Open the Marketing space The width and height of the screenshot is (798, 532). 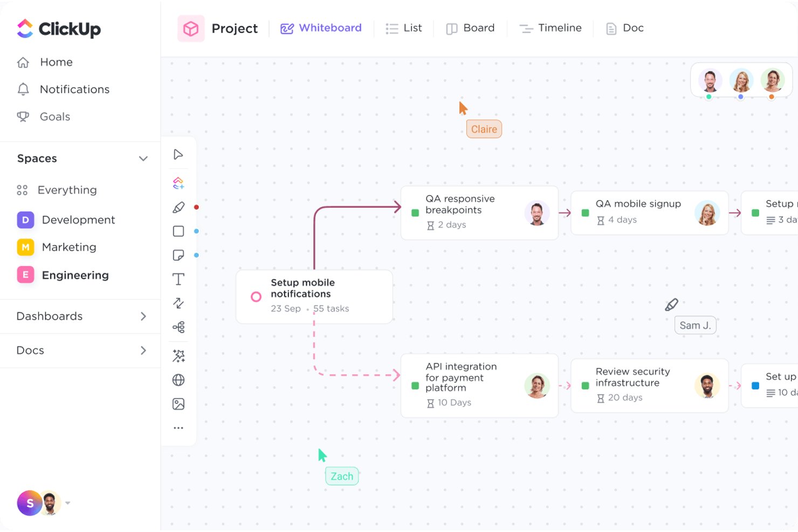[57, 247]
